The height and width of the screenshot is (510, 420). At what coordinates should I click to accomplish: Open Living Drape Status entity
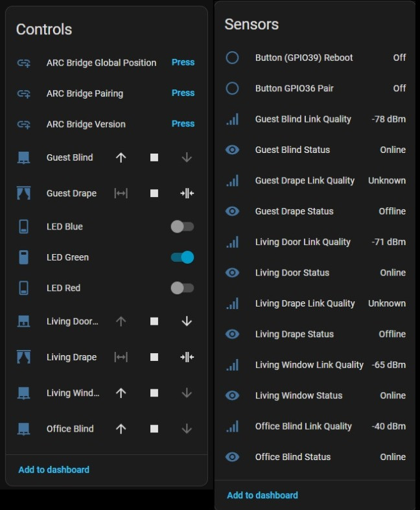pyautogui.click(x=316, y=334)
